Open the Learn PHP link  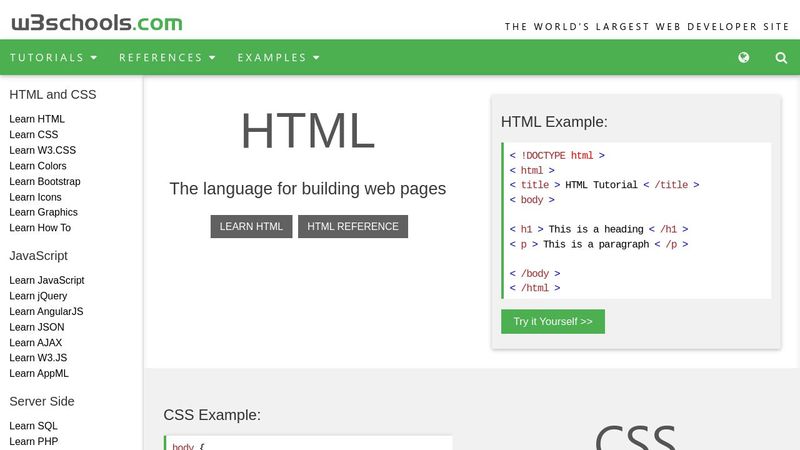click(34, 441)
